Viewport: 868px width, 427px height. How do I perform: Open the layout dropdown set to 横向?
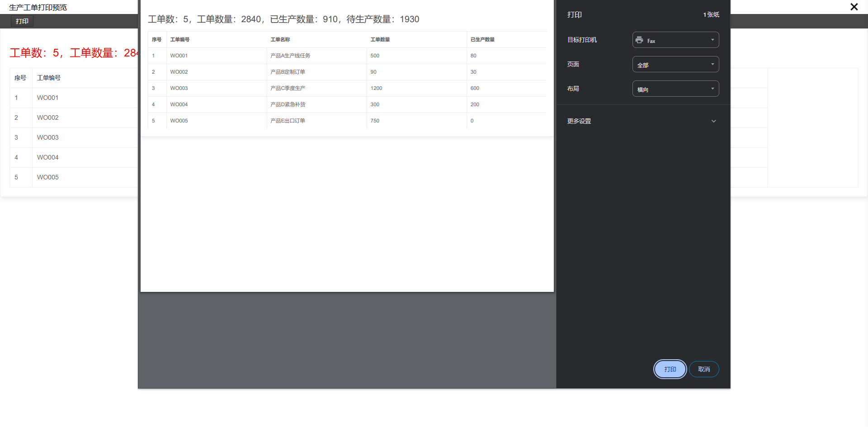pos(675,89)
